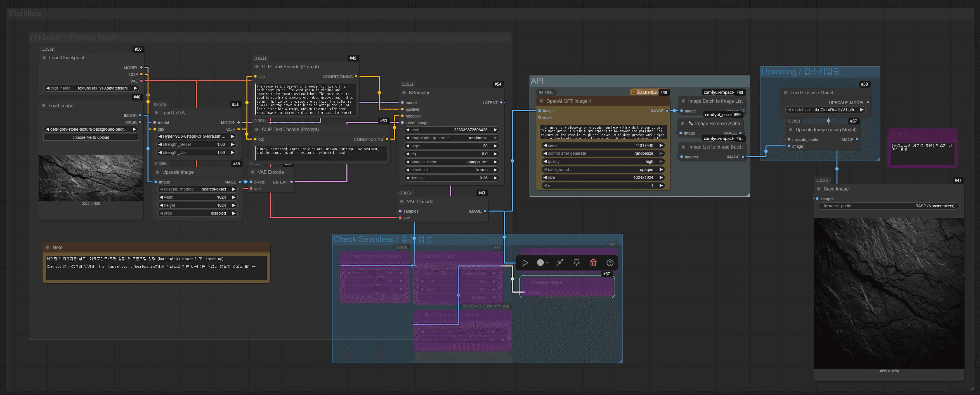Viewport: 980px width, 395px height.
Task: Click the bypass arrow icon in the node toolbox
Action: [x=559, y=263]
